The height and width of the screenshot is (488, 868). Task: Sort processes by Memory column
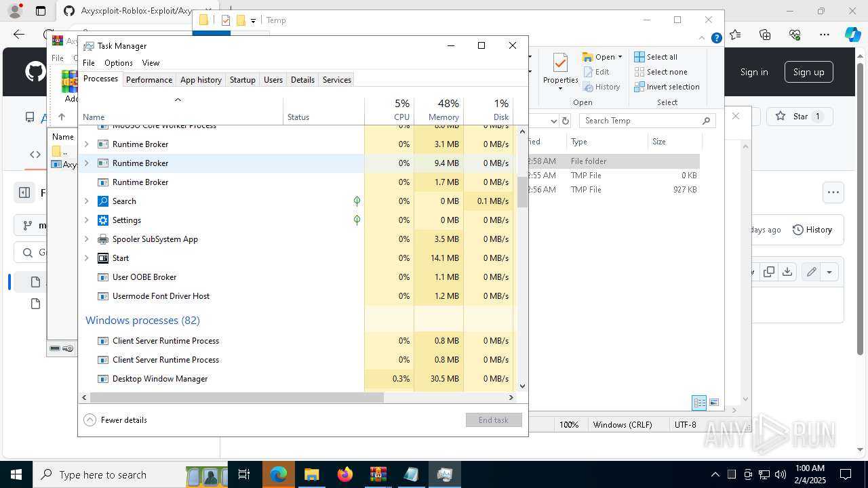point(439,110)
